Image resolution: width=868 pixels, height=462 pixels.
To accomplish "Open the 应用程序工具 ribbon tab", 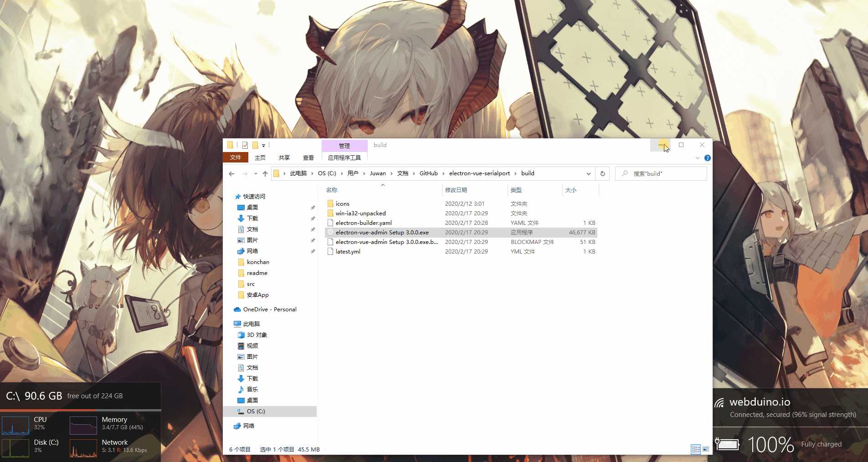I will (344, 157).
